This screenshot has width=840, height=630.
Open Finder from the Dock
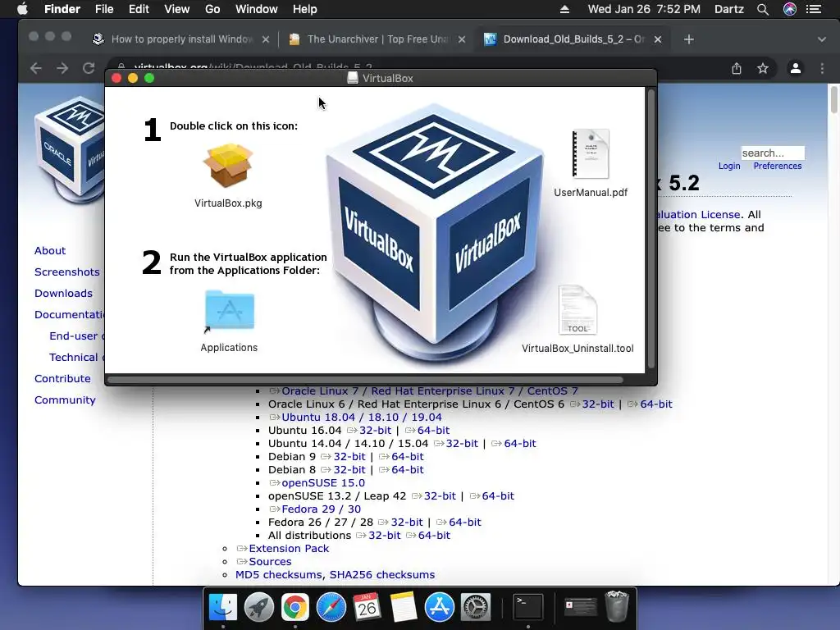(x=223, y=607)
